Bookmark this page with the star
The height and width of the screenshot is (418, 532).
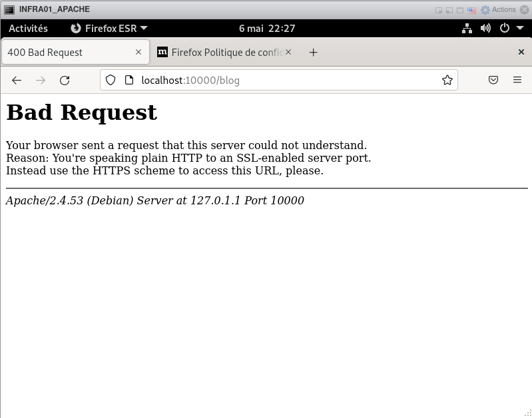[x=447, y=80]
